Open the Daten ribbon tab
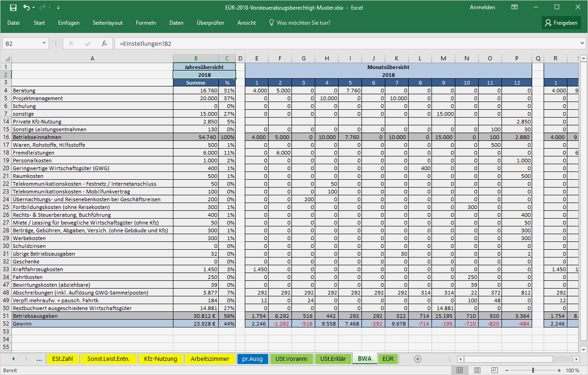This screenshot has width=588, height=375. coord(177,22)
